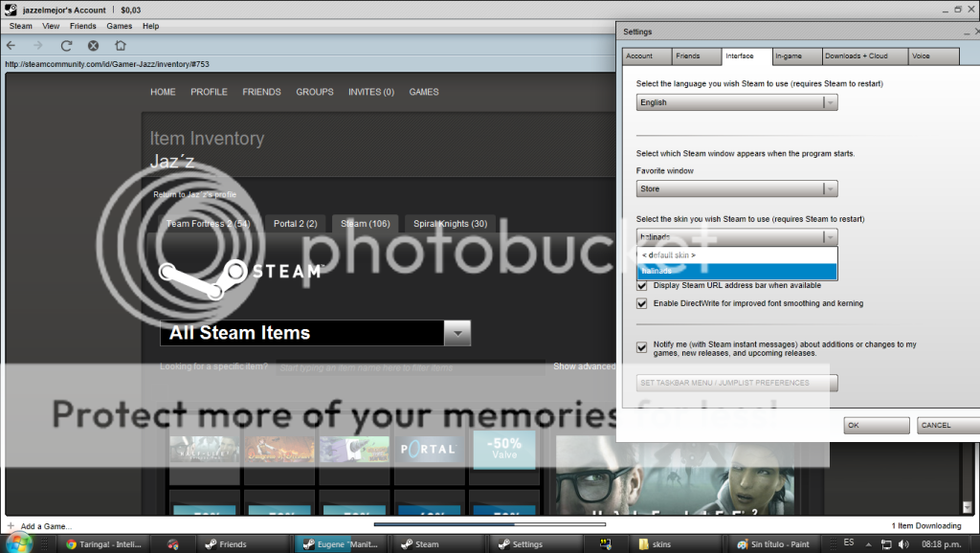This screenshot has height=553, width=980.
Task: Click Add a Game... at bottom
Action: [x=46, y=526]
